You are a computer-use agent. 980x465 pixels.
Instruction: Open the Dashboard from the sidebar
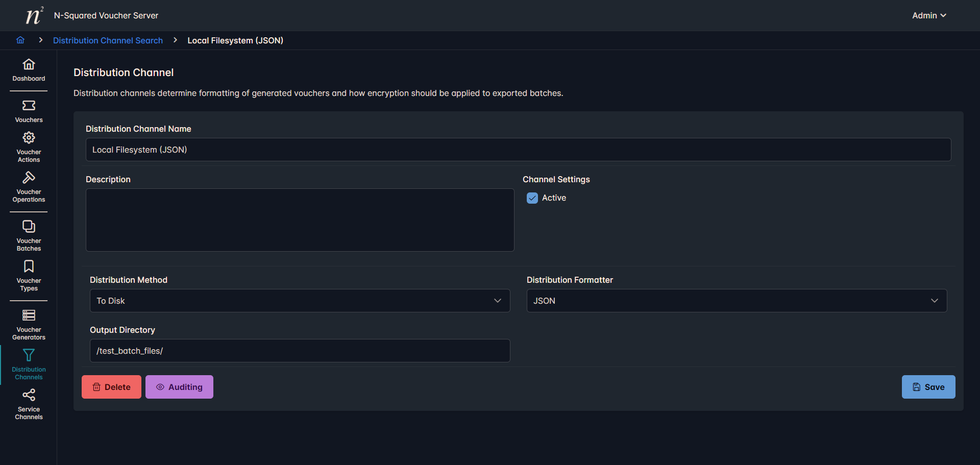[x=29, y=65]
